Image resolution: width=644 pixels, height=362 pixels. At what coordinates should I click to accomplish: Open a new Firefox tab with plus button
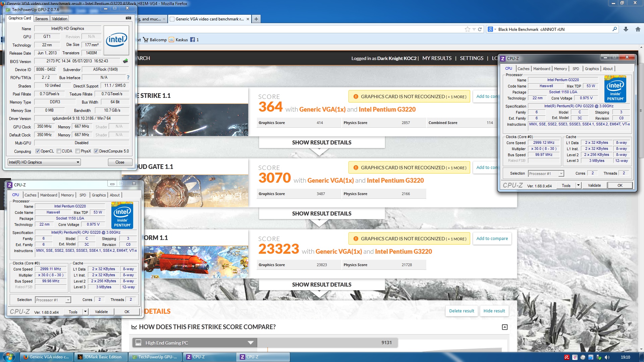(x=256, y=19)
